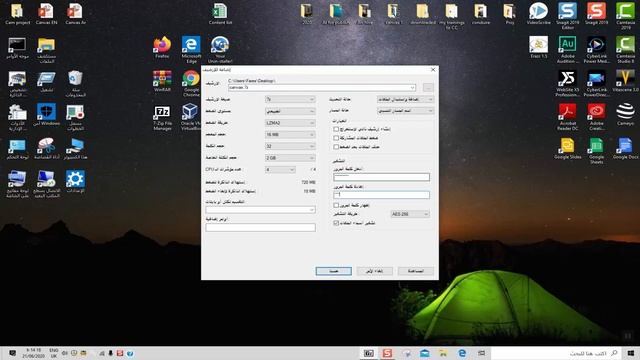Select the Vitascene 3.0 desktop icon
This screenshot has height=360, width=640.
click(x=625, y=81)
